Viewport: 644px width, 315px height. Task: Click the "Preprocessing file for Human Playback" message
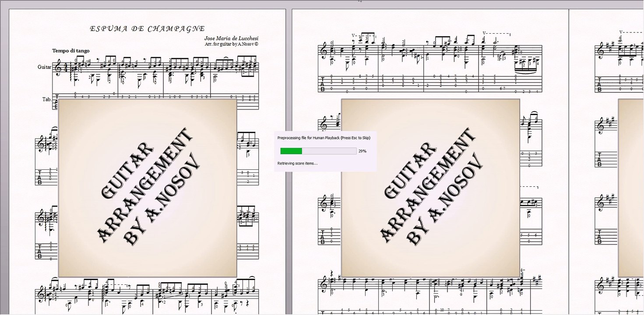(324, 138)
